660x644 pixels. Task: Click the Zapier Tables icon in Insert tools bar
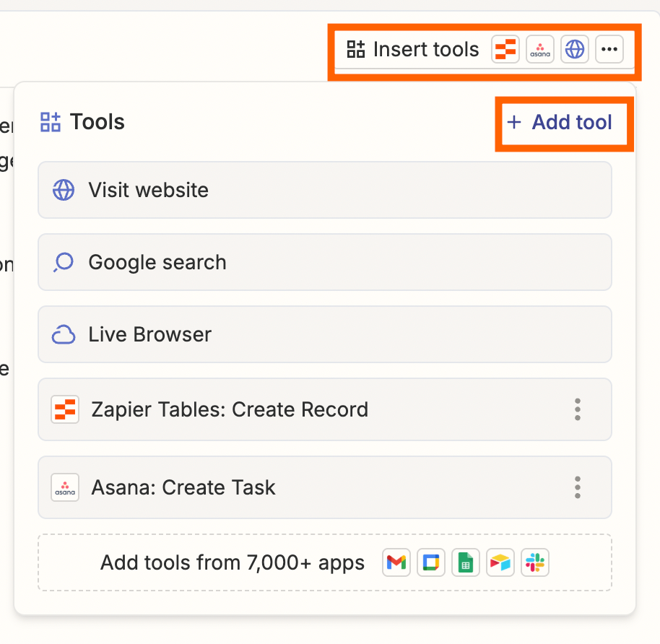[505, 50]
